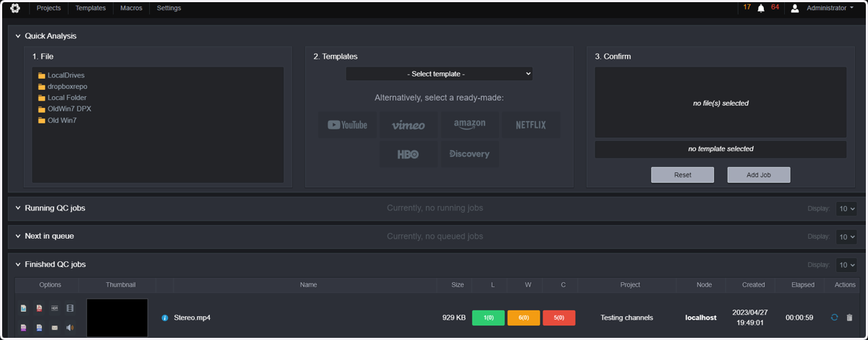
Task: Click the envelope email icon for Stereo.mp4
Action: coord(54,328)
